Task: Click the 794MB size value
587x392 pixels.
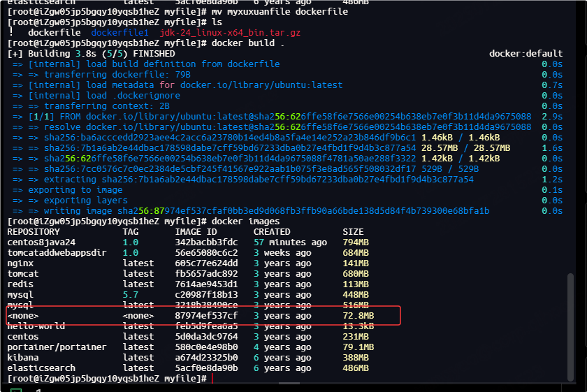Action: tap(356, 242)
